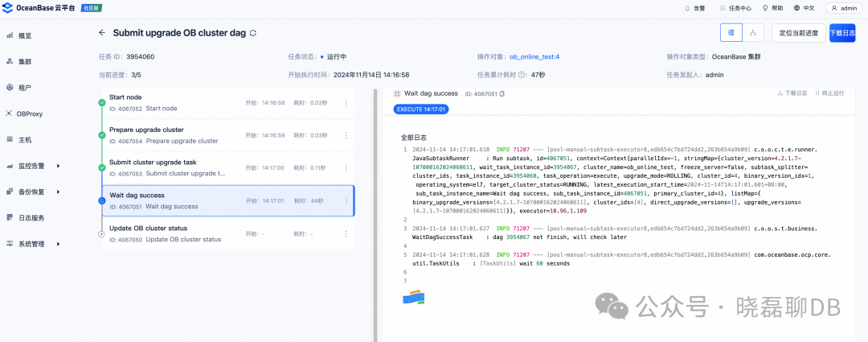868x342 pixels.
Task: Navigate to OBProxy in sidebar
Action: [30, 113]
